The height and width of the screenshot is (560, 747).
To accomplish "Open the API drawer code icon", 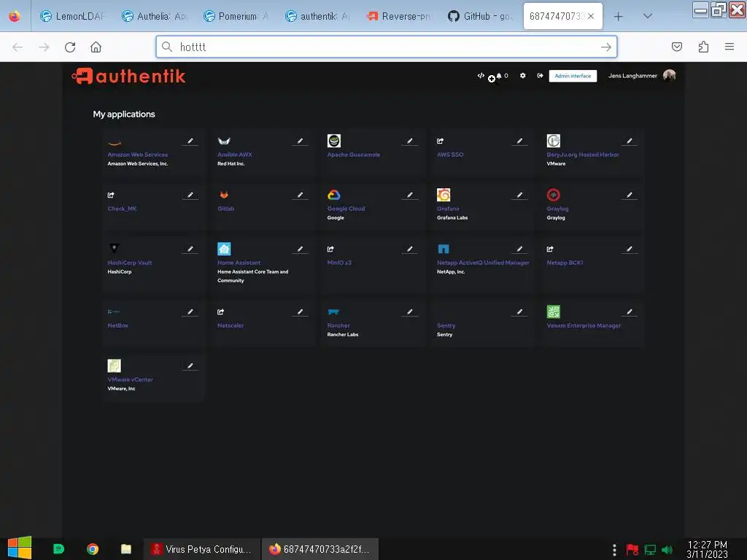I will point(481,75).
